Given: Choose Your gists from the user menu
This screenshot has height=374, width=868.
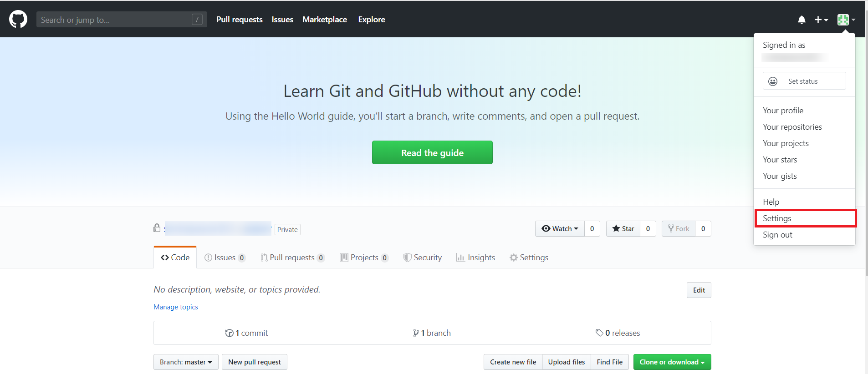Looking at the screenshot, I should pyautogui.click(x=804, y=176).
